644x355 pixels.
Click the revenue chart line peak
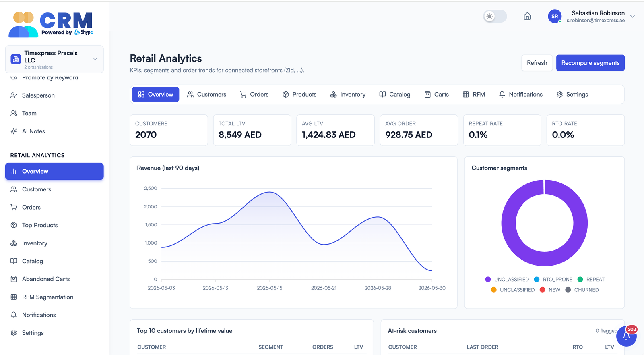click(270, 192)
